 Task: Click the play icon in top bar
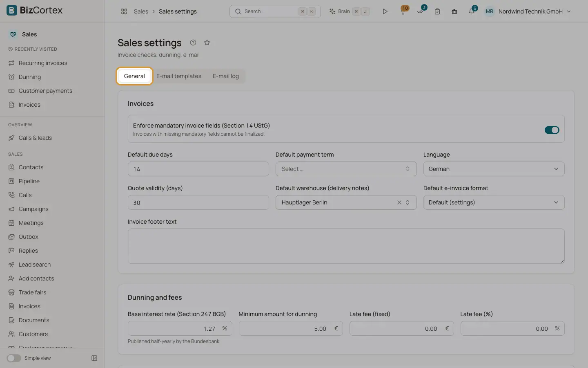click(x=385, y=11)
